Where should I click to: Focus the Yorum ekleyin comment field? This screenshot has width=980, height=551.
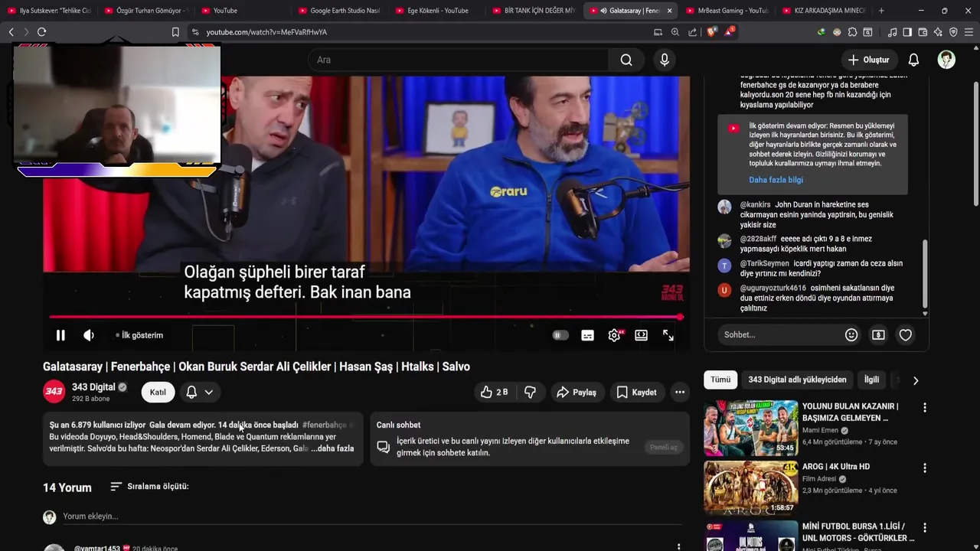372,517
